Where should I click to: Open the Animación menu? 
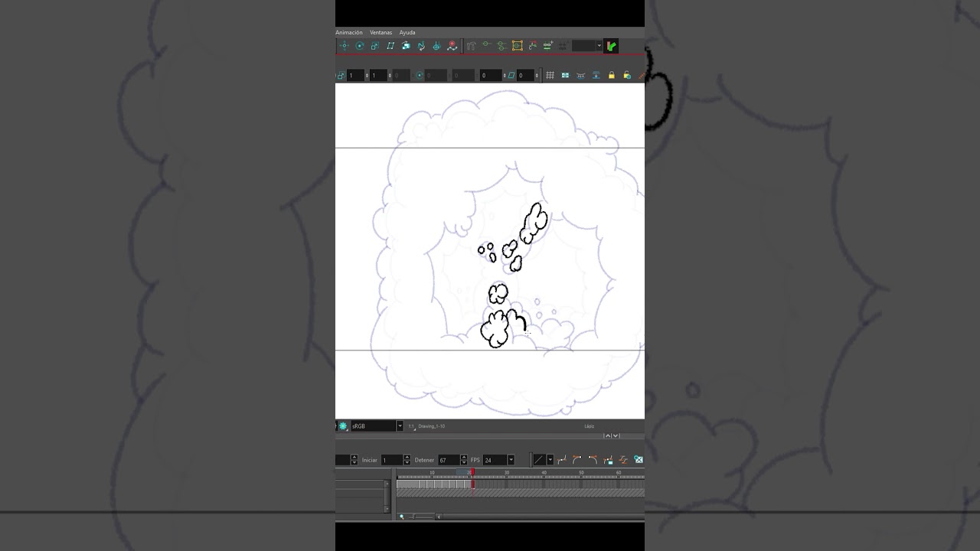pos(349,32)
